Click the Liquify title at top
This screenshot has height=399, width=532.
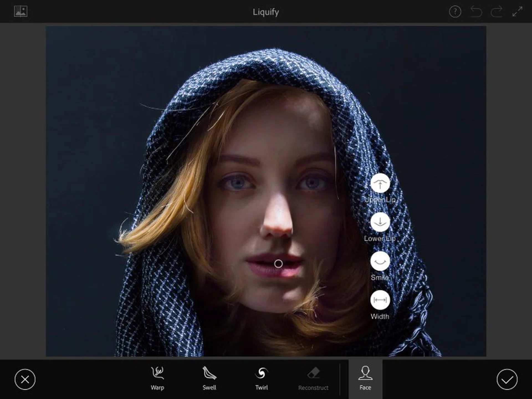coord(266,12)
